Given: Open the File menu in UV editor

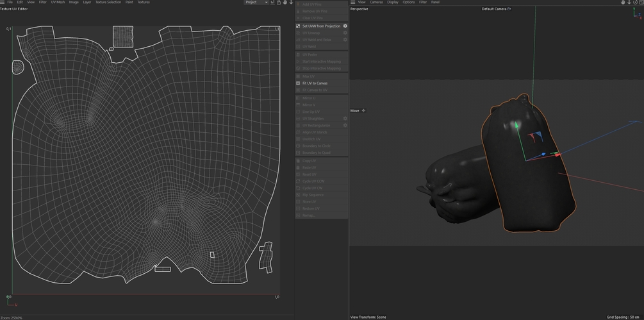Looking at the screenshot, I should [x=10, y=2].
